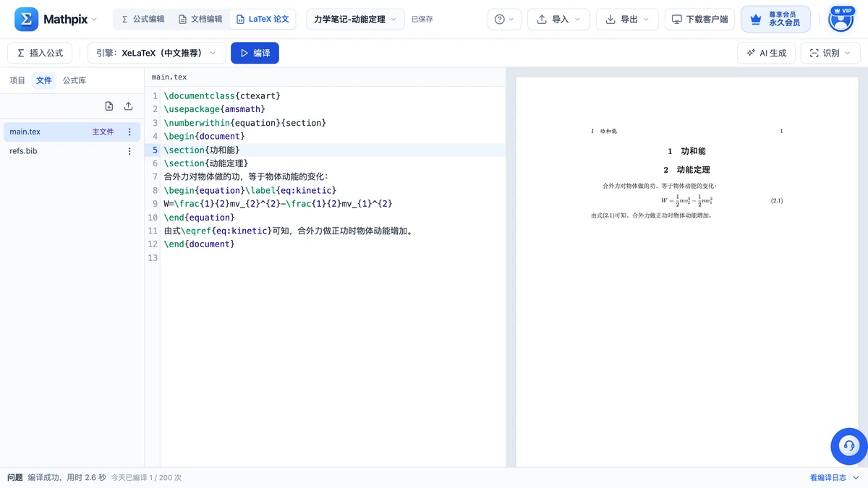Image resolution: width=868 pixels, height=488 pixels.
Task: Click the \begin{equation}\label{eq:kinetic} line
Action: (250, 190)
